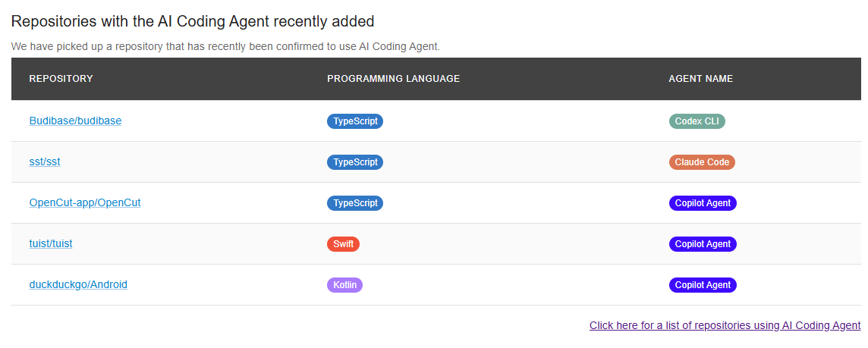Click the Copilot Agent badge in the tuist row

coord(703,244)
